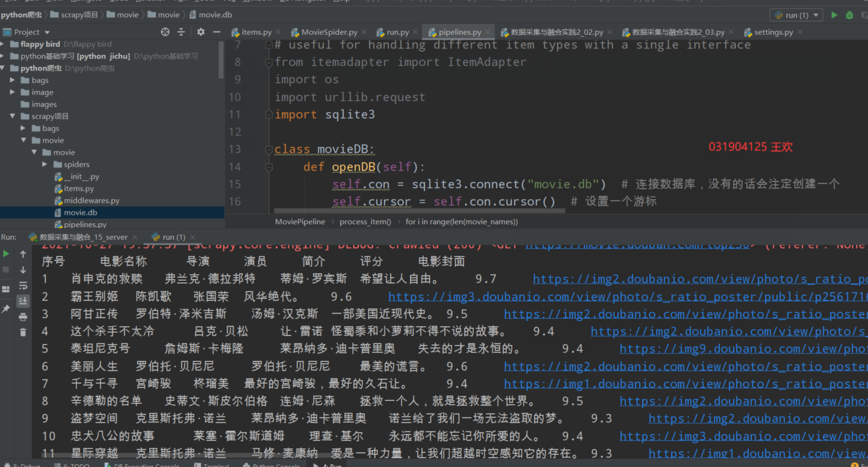Image resolution: width=868 pixels, height=467 pixels.
Task: Rerun the script in the Run panel
Action: click(x=6, y=254)
